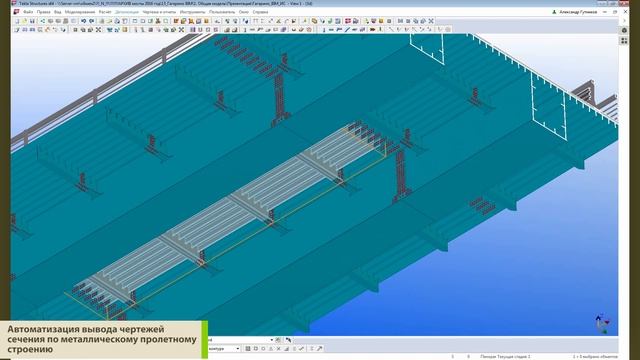Open the Инструменты menu
This screenshot has width=640, height=360.
[192, 12]
